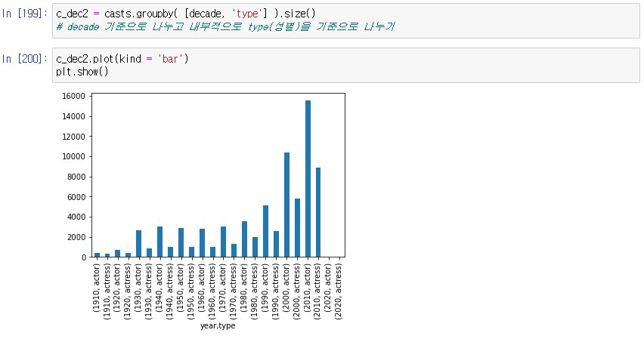Click the x-axis title 'year,type'
644x339 pixels.
click(218, 326)
